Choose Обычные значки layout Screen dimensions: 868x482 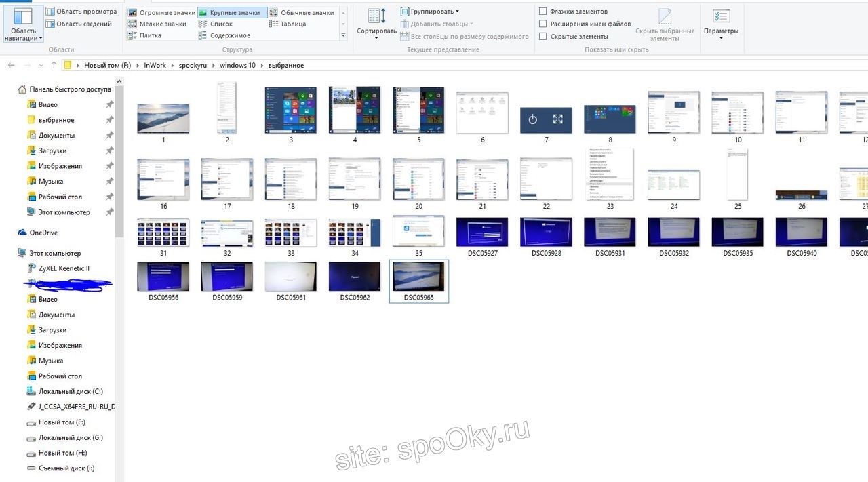(x=301, y=12)
